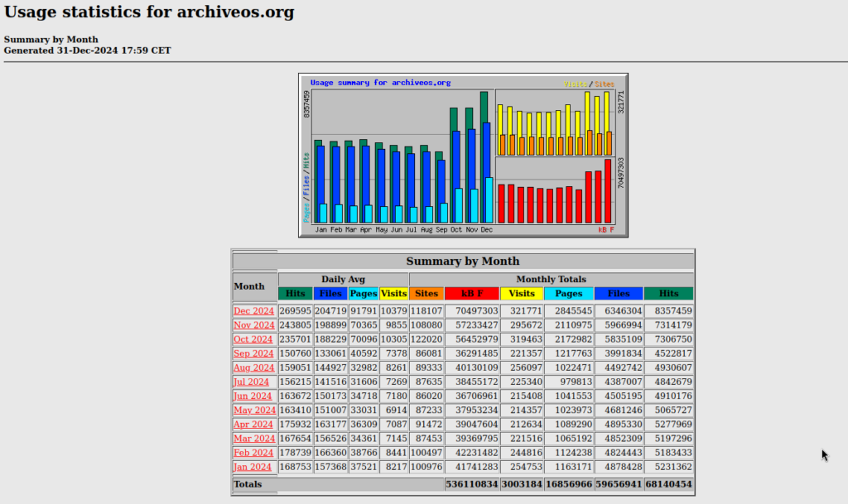
Task: Open the Dec 2024 monthly statistics
Action: [253, 310]
